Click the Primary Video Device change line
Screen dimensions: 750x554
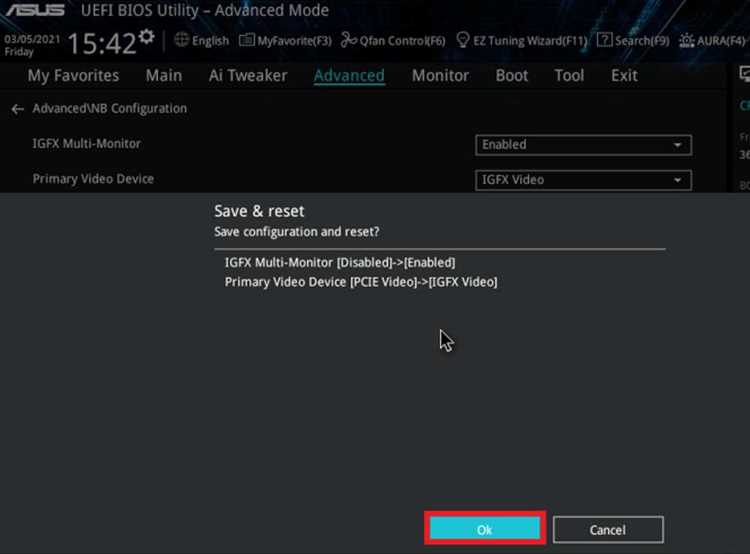361,282
